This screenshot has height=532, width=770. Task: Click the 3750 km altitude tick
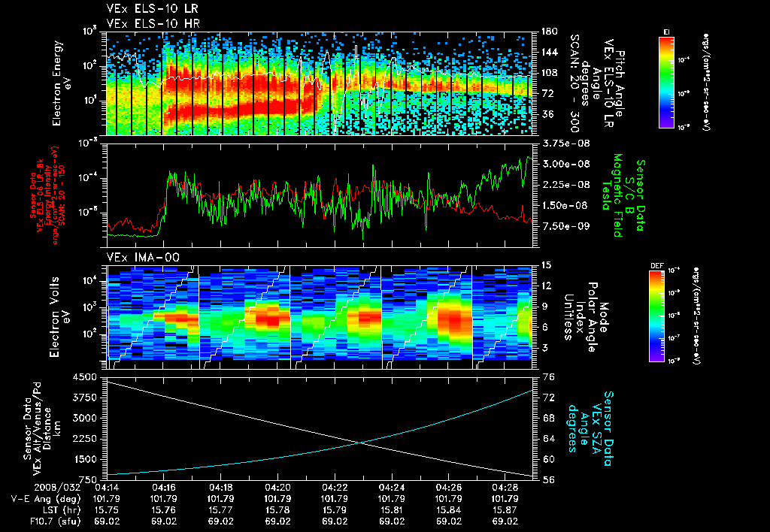84,397
